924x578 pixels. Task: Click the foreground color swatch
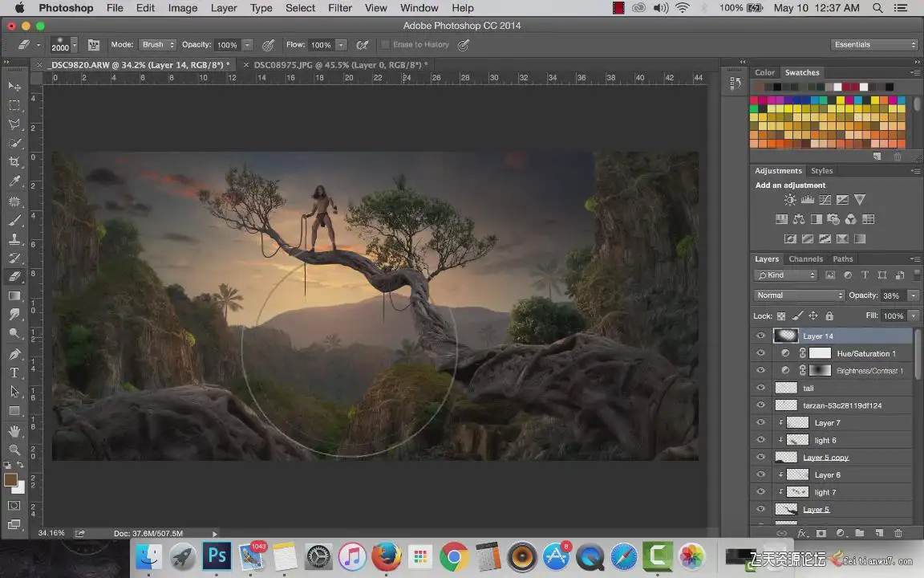click(10, 479)
